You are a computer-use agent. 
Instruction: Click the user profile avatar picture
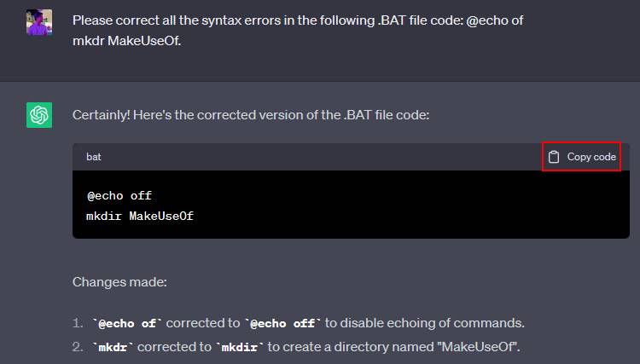(39, 22)
